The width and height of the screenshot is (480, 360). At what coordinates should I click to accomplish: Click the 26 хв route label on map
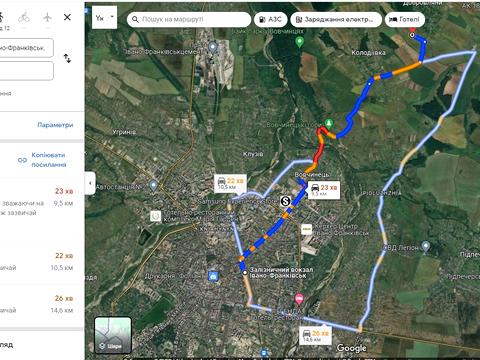[x=315, y=335]
